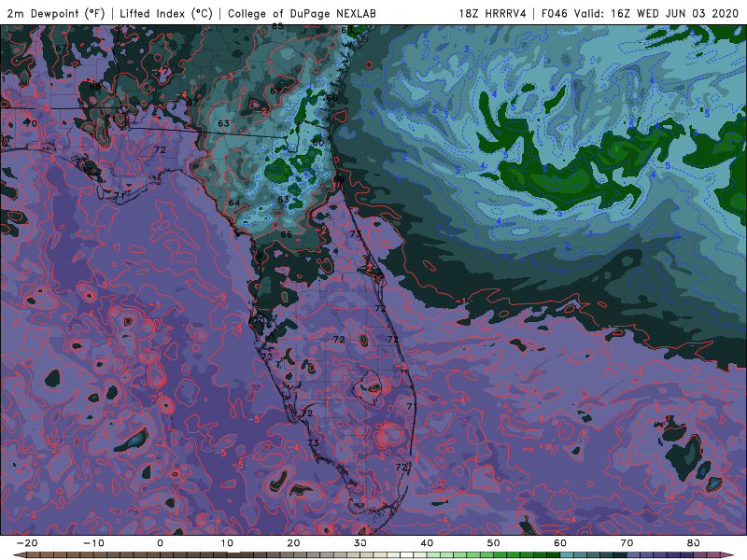Screen dimensions: 747x560
Task: Click the "-10" color scale label
Action: point(93,543)
